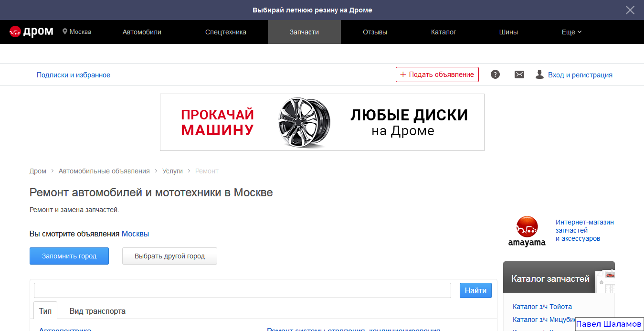Open the Отзывы section

(x=375, y=32)
